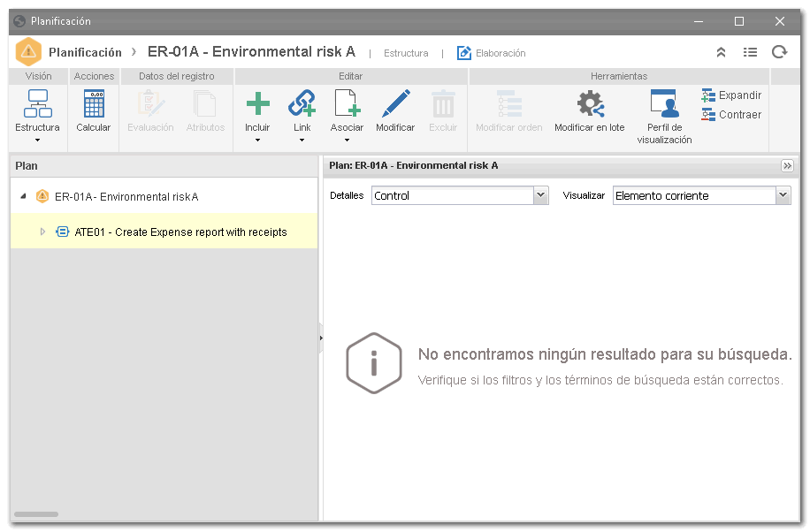This screenshot has height=532, width=810.
Task: Click the Atributos icon
Action: pyautogui.click(x=205, y=103)
